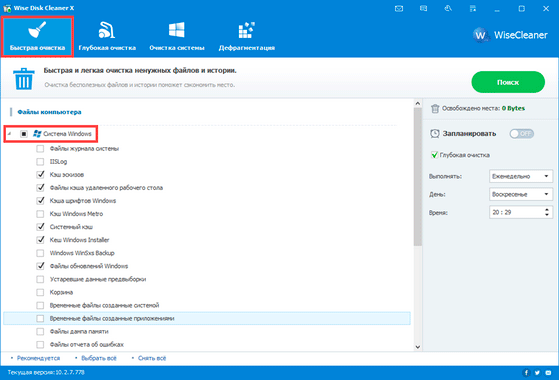Viewport: 559px width, 380px height.
Task: Open the Facebook icon in status bar
Action: coord(526,373)
